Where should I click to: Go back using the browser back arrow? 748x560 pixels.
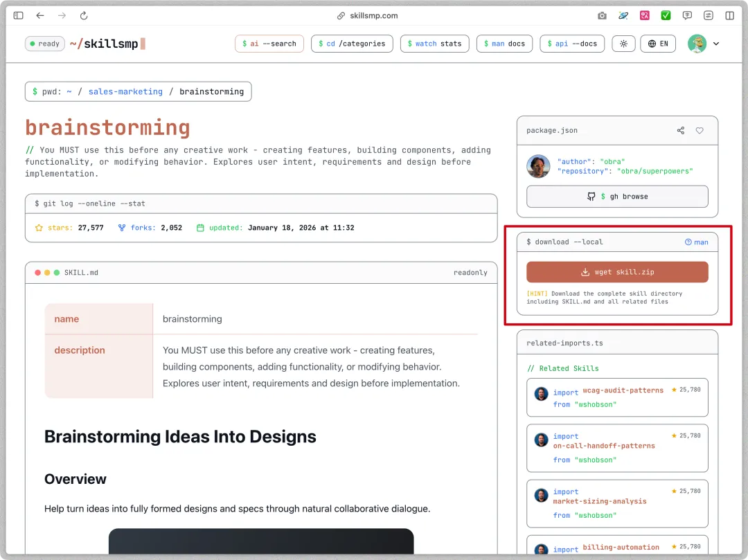40,15
